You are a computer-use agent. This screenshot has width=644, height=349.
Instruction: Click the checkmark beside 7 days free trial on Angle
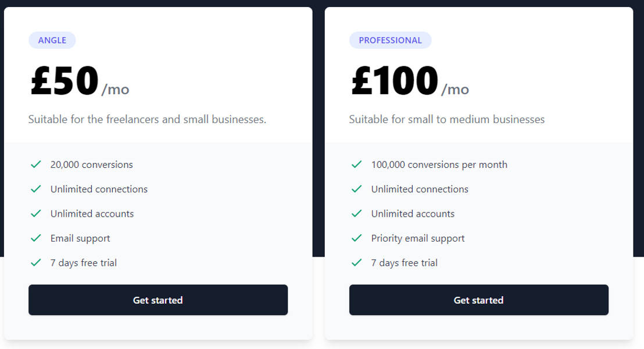[35, 262]
